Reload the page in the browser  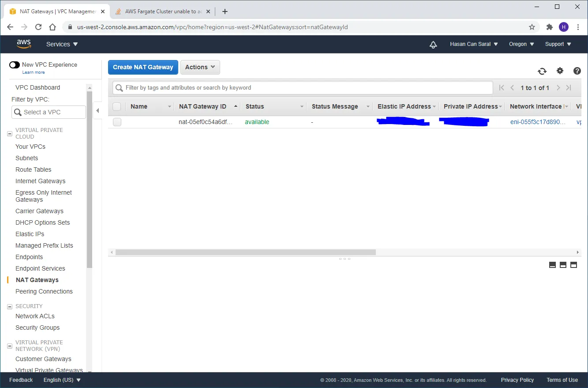38,27
